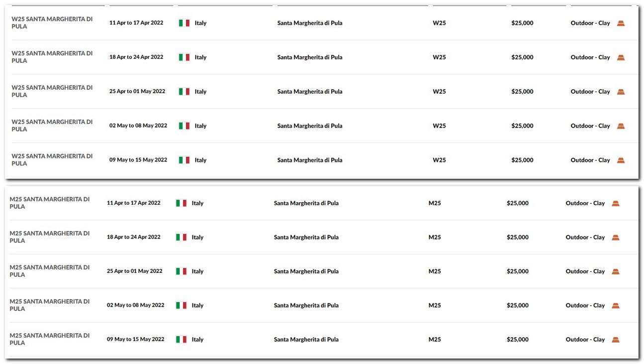Click Italy flag in M25 09 May row
Viewport: 644px width, 364px height.
click(x=181, y=340)
